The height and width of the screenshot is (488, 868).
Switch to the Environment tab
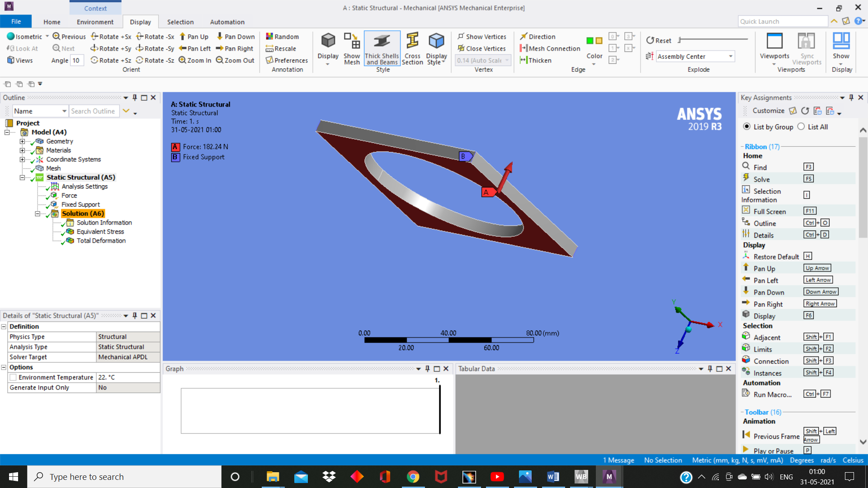(95, 22)
